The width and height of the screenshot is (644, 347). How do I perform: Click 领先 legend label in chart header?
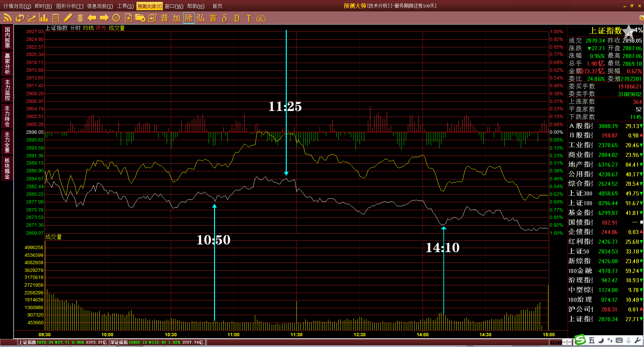click(101, 28)
